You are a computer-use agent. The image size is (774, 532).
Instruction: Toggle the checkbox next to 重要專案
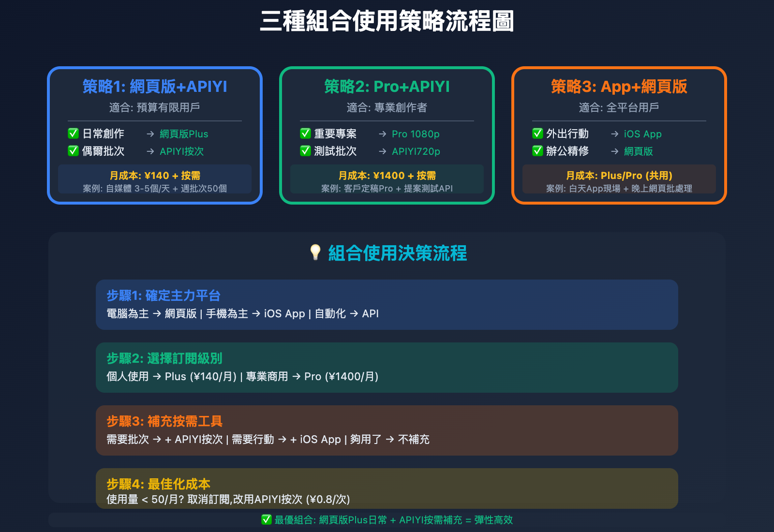306,133
